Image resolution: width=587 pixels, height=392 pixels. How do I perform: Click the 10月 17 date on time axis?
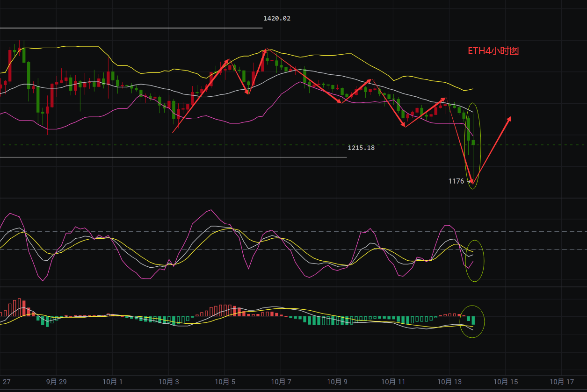coord(561,382)
